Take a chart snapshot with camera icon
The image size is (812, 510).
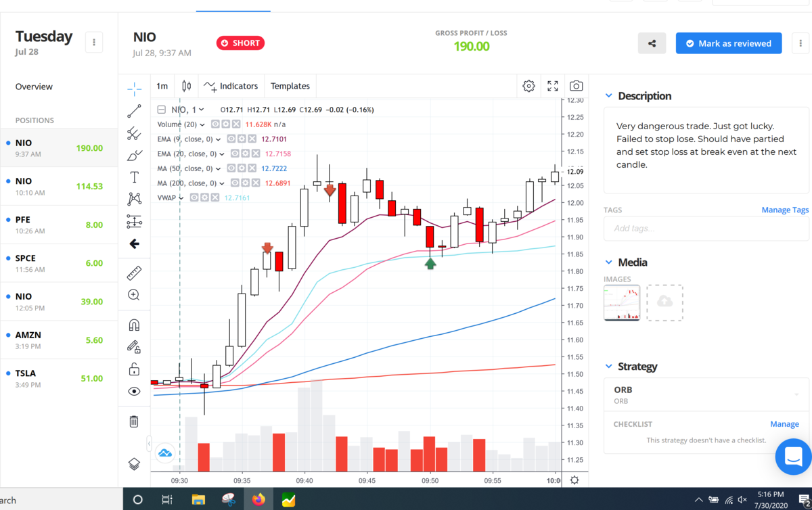(x=576, y=86)
